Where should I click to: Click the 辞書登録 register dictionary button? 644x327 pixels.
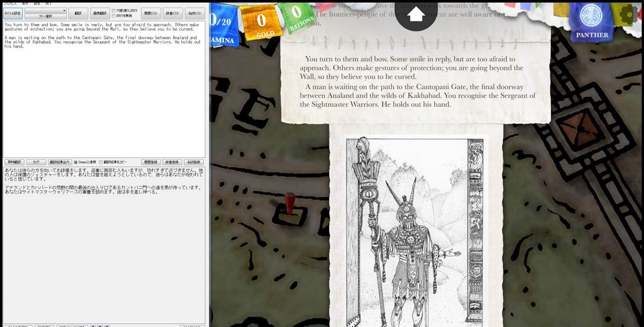tap(173, 162)
